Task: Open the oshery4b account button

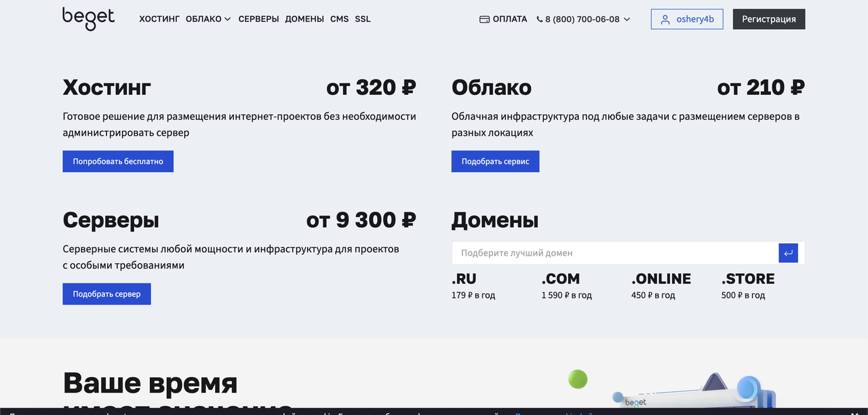Action: point(688,19)
